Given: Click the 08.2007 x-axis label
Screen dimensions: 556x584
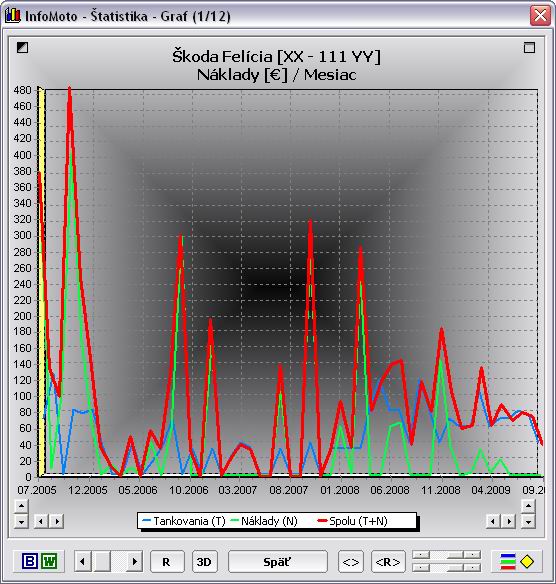Looking at the screenshot, I should pos(289,490).
